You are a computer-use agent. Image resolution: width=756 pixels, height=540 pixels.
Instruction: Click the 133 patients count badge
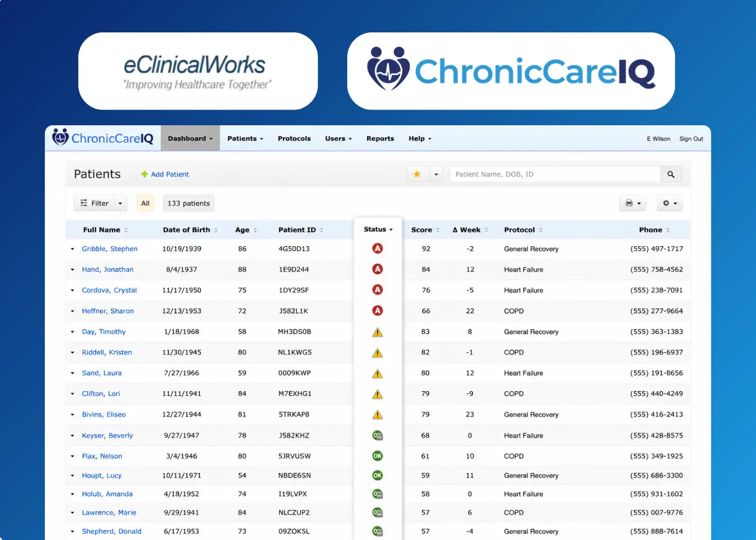188,203
